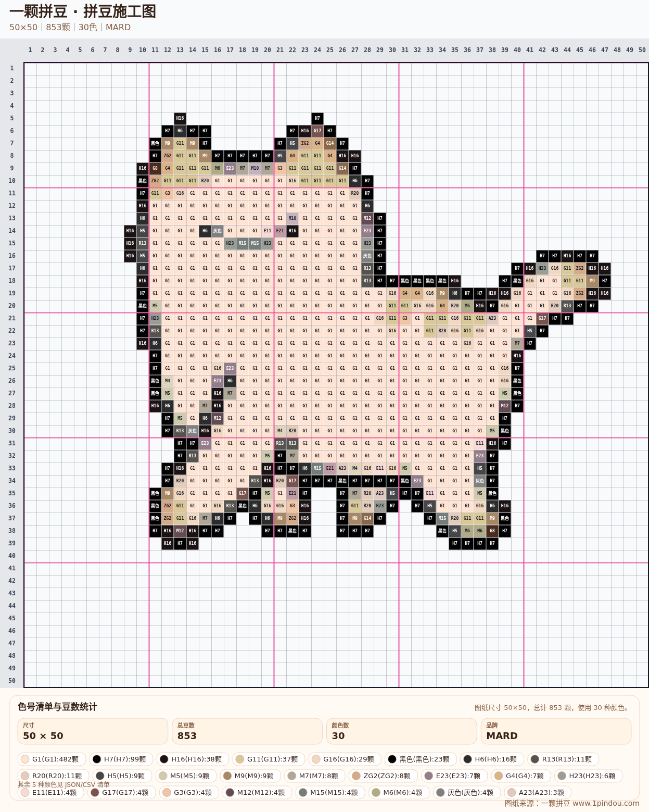Select the A23 bead in row 21
The height and width of the screenshot is (812, 649).
[x=492, y=318]
